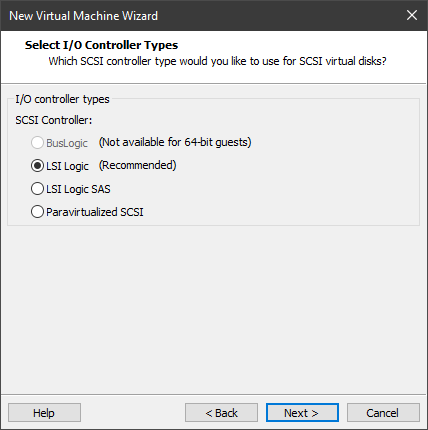Click the greyed-out BusLogic radio circle
This screenshot has height=430, width=428.
tap(37, 143)
